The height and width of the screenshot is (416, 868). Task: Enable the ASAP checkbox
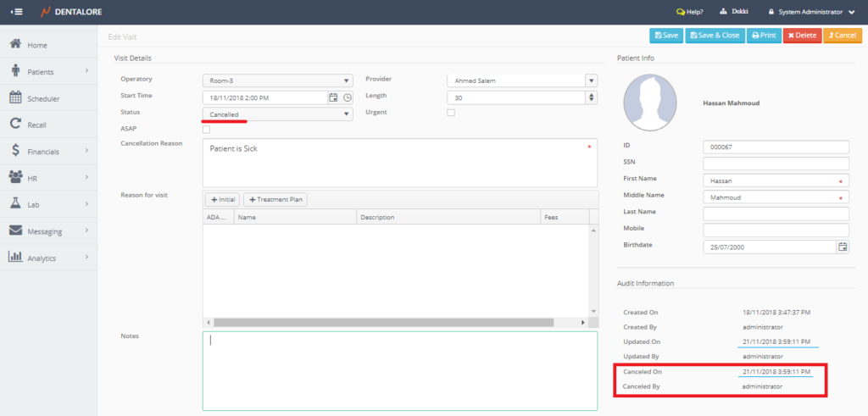[207, 129]
